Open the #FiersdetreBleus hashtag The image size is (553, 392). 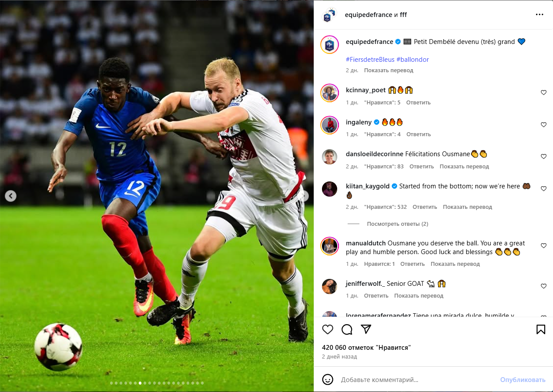click(370, 60)
